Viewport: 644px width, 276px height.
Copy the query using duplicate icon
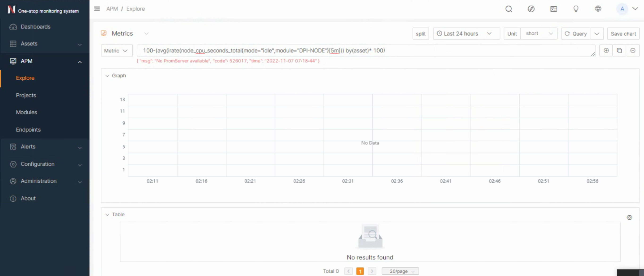click(619, 50)
